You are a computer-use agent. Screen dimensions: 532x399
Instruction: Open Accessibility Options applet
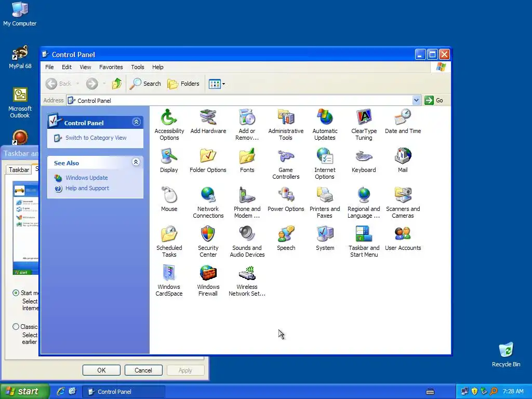169,125
